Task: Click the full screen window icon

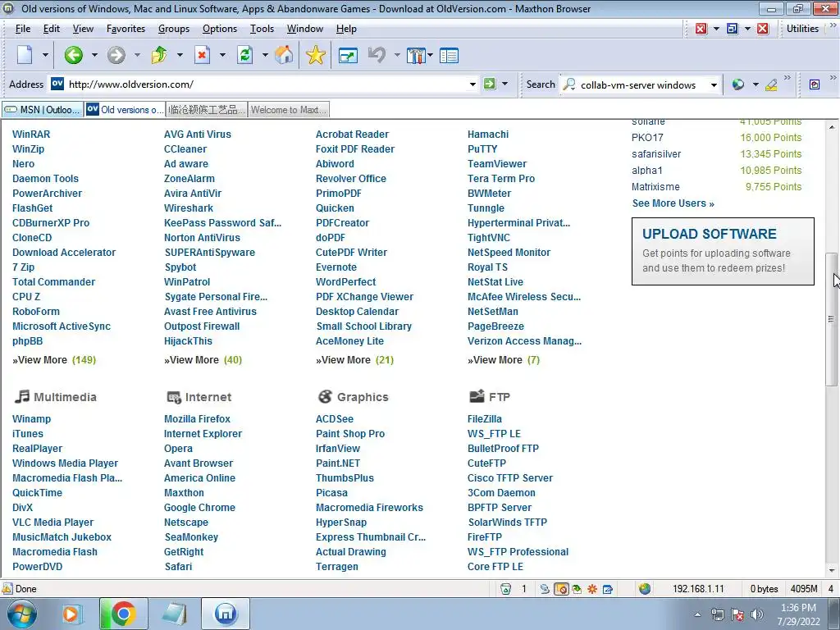Action: tap(348, 55)
